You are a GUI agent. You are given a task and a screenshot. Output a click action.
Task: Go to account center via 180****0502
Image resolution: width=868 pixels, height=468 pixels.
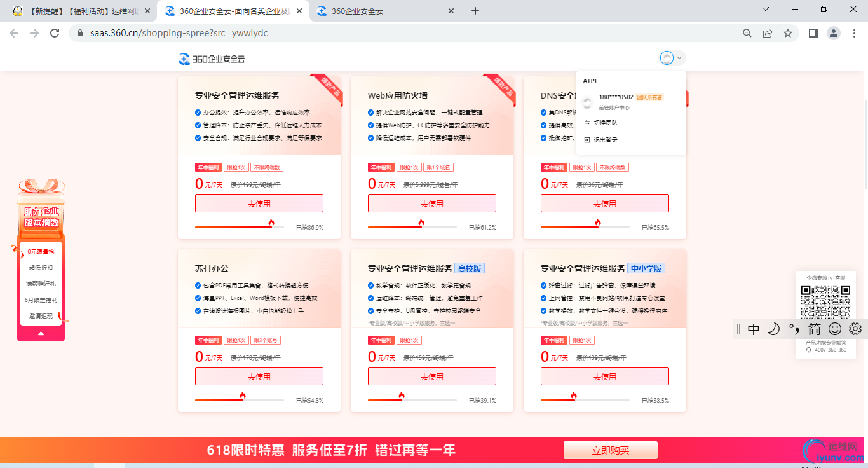[616, 97]
